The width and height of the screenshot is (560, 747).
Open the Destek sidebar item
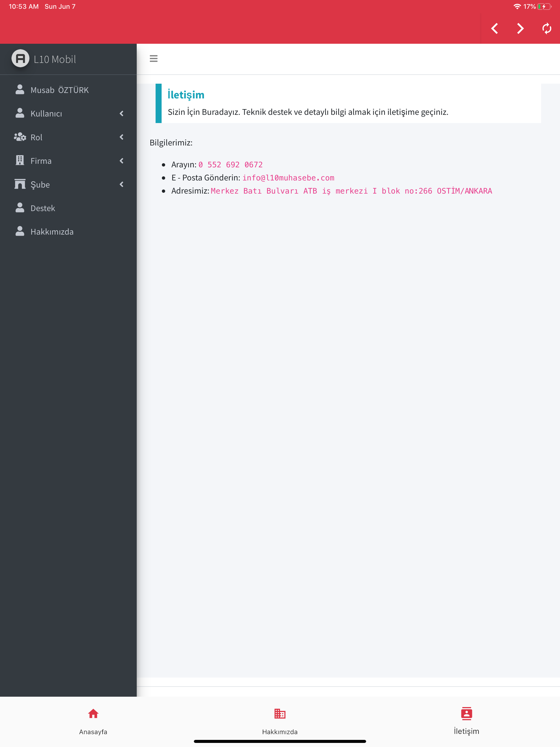[68, 208]
